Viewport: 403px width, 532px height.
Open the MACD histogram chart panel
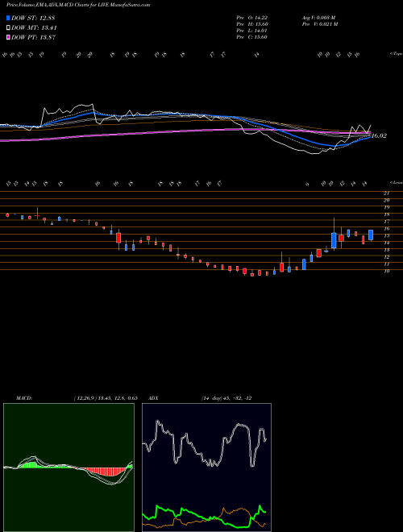(69, 468)
